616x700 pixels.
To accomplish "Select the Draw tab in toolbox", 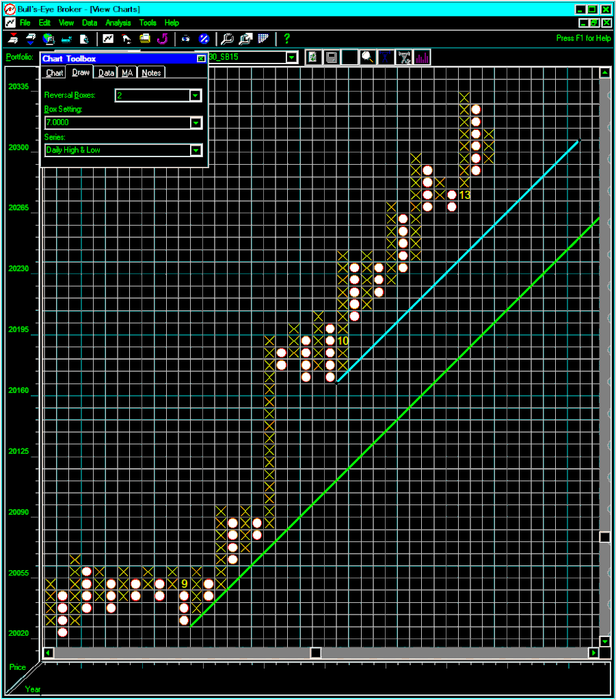I will pos(81,72).
